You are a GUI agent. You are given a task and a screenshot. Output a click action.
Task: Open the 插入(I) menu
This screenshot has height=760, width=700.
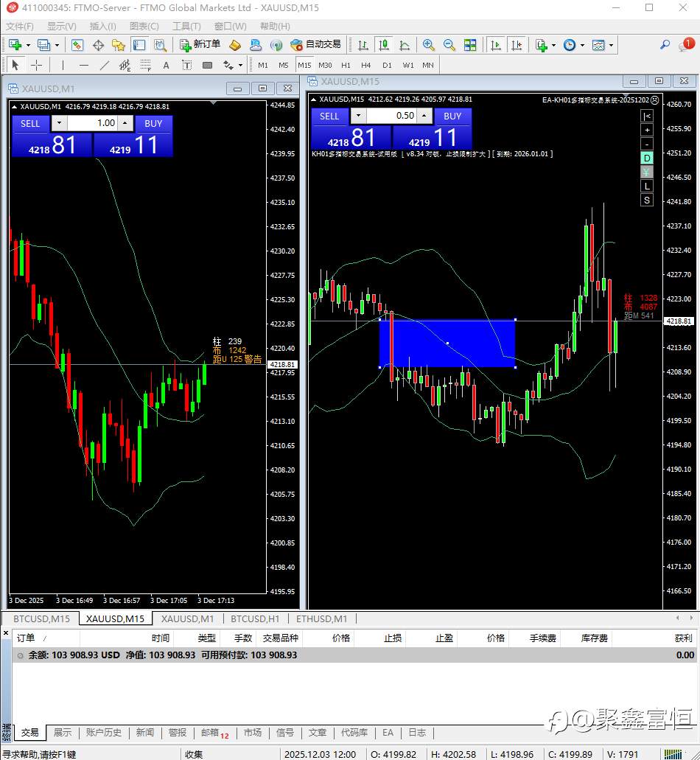pyautogui.click(x=102, y=27)
